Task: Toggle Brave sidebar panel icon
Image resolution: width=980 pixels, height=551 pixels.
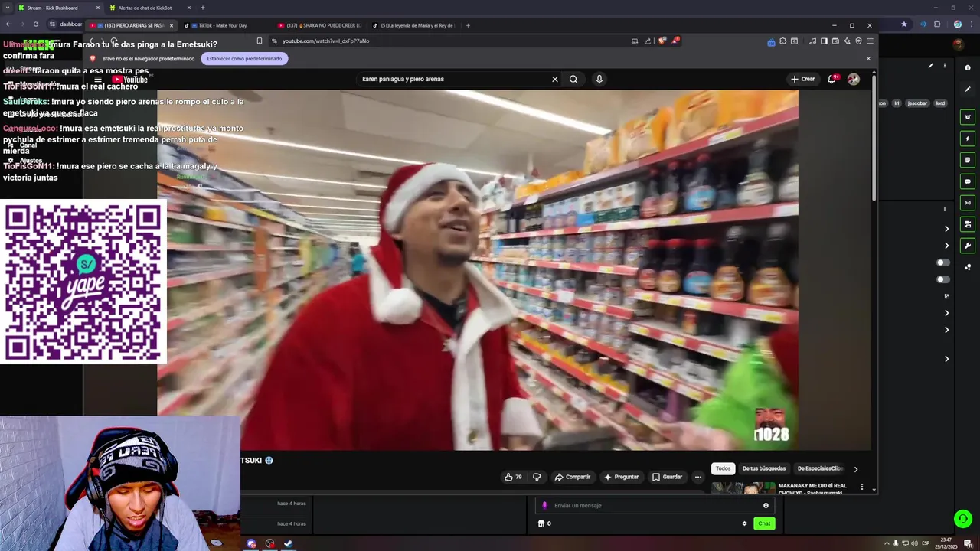Action: pyautogui.click(x=824, y=41)
